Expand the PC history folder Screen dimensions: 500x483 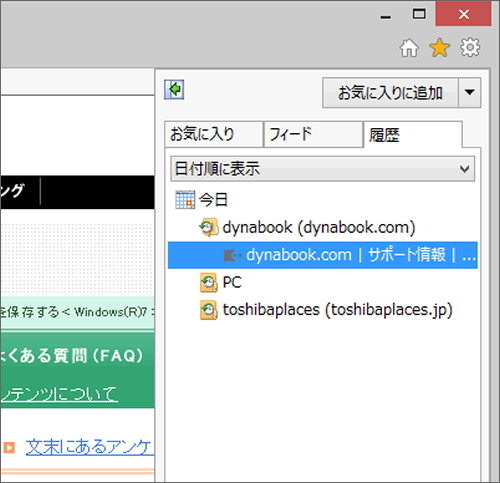pos(232,283)
